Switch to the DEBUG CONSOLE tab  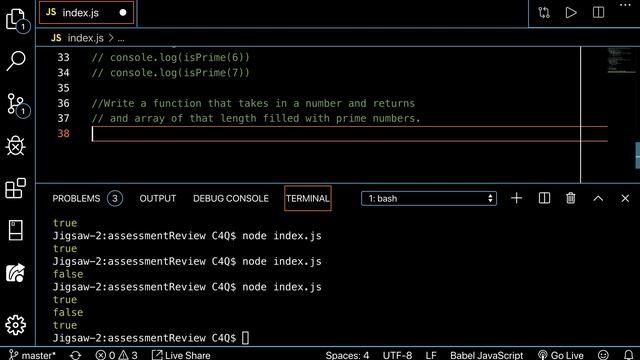pyautogui.click(x=231, y=198)
